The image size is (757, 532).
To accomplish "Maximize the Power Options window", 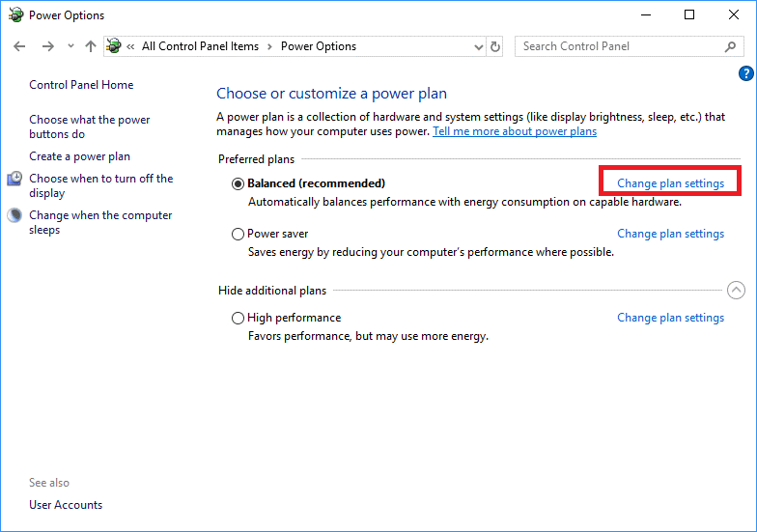I will tap(689, 15).
